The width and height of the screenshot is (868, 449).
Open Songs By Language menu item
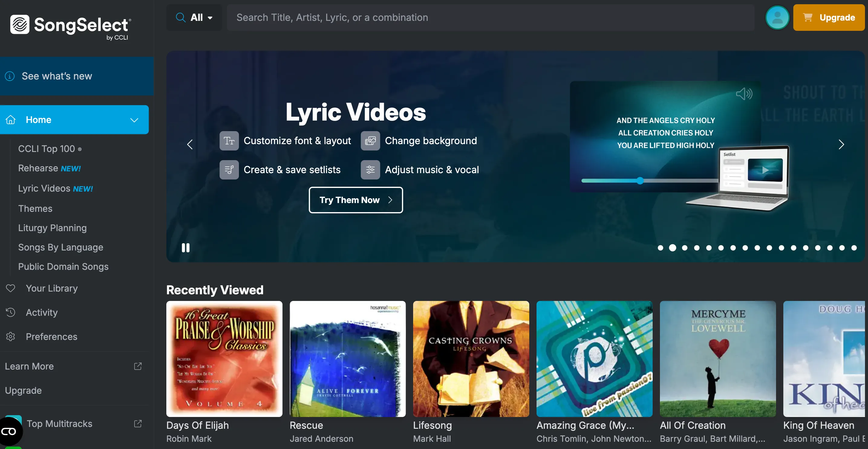coord(61,247)
